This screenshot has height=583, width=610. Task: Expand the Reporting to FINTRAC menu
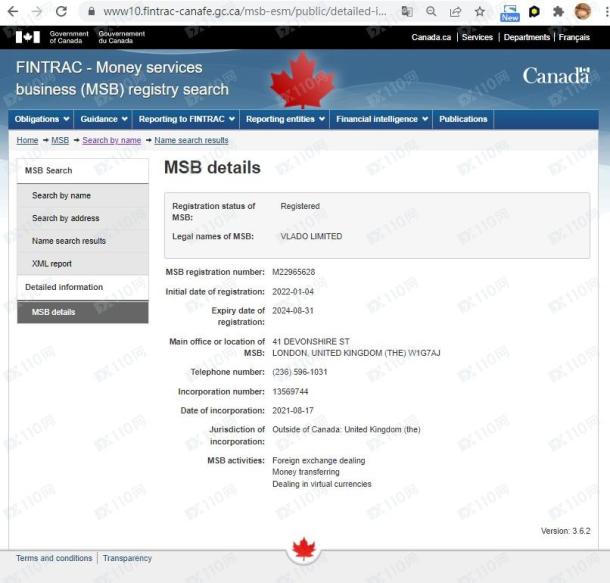[x=186, y=119]
